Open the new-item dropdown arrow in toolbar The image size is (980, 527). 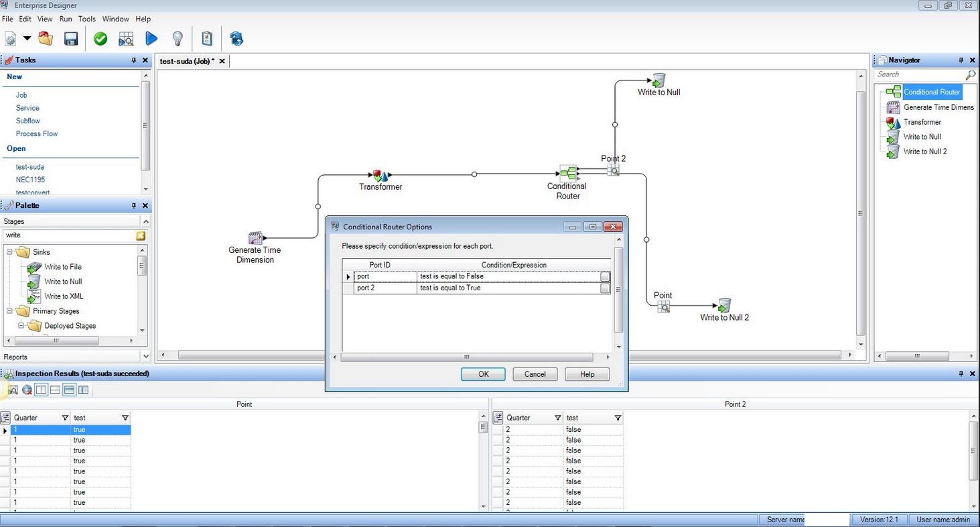(27, 39)
